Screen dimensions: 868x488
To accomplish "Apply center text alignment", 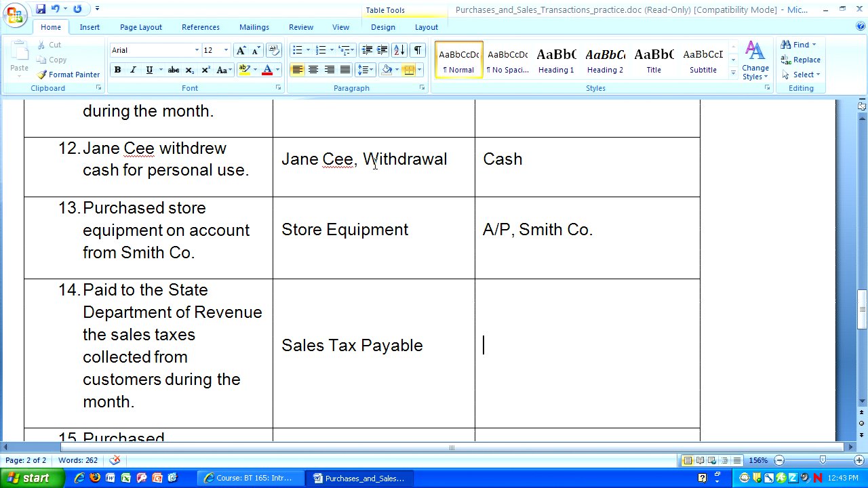I will click(x=313, y=70).
